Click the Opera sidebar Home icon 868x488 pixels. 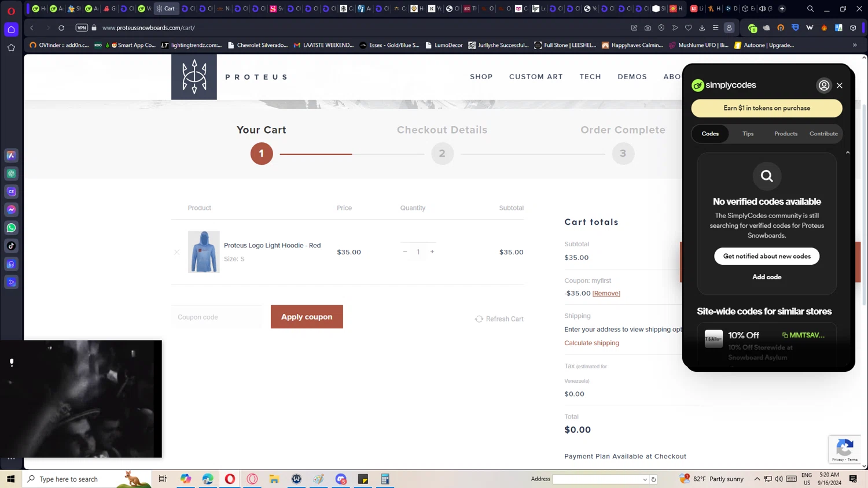click(x=11, y=29)
